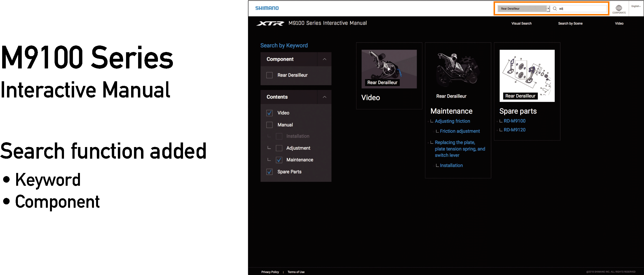Click the M9100 Series Interactive Manual title

pyautogui.click(x=327, y=23)
